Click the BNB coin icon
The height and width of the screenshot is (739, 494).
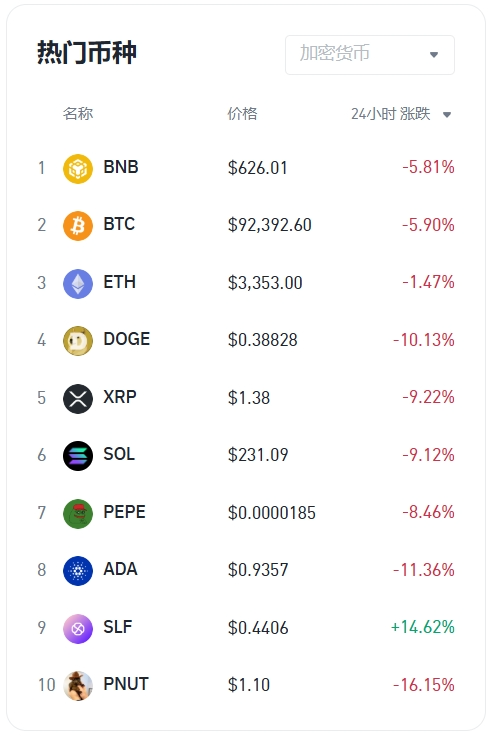click(78, 168)
